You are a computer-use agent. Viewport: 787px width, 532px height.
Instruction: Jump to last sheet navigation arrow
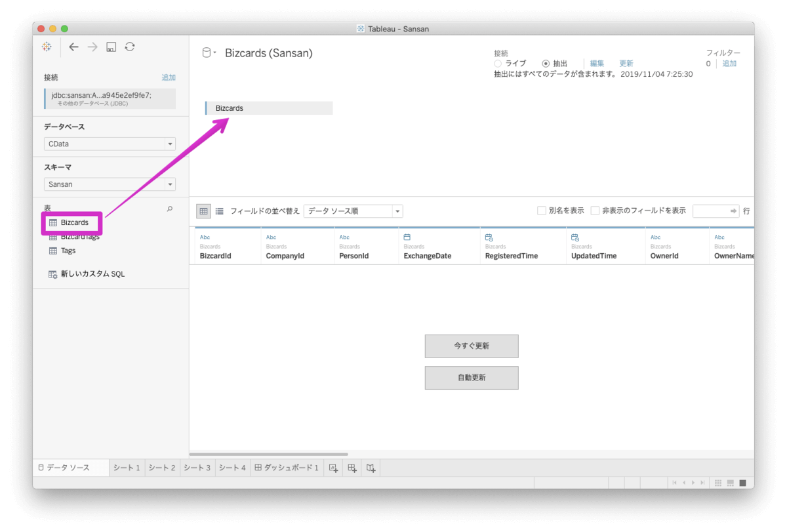tap(702, 483)
